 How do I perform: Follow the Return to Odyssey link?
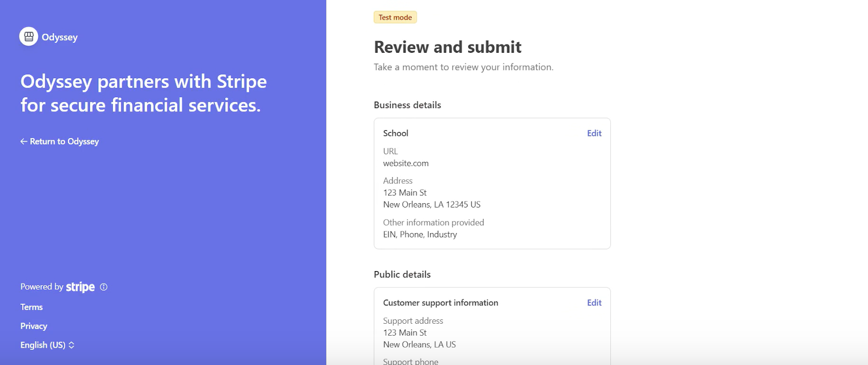coord(64,141)
